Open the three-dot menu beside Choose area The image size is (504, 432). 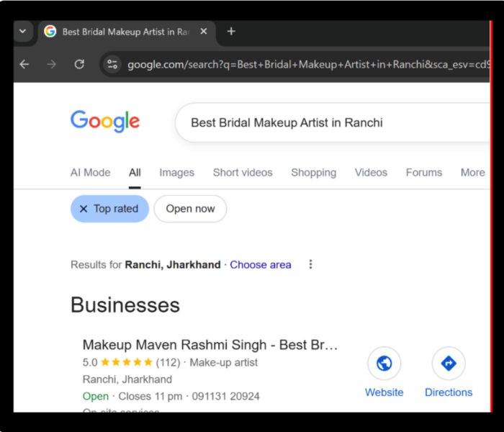click(x=310, y=264)
